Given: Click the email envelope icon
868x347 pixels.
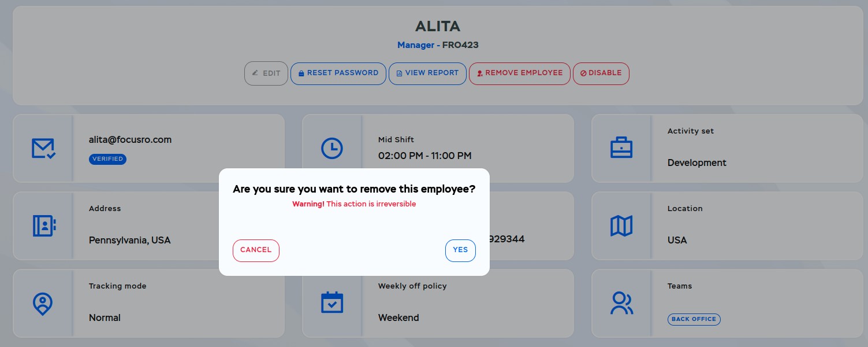Looking at the screenshot, I should point(43,149).
